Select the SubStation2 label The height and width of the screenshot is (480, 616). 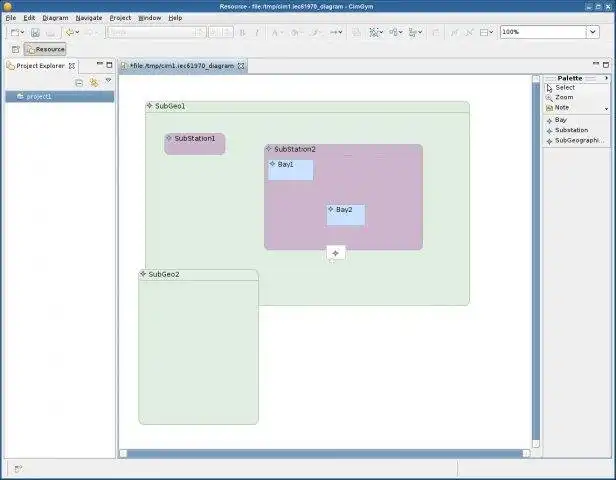coord(295,149)
